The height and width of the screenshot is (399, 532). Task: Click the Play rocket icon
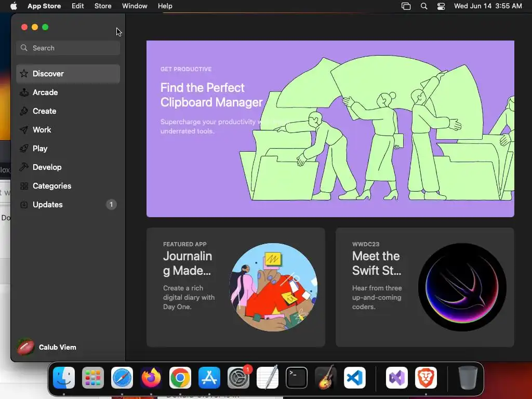pos(24,148)
